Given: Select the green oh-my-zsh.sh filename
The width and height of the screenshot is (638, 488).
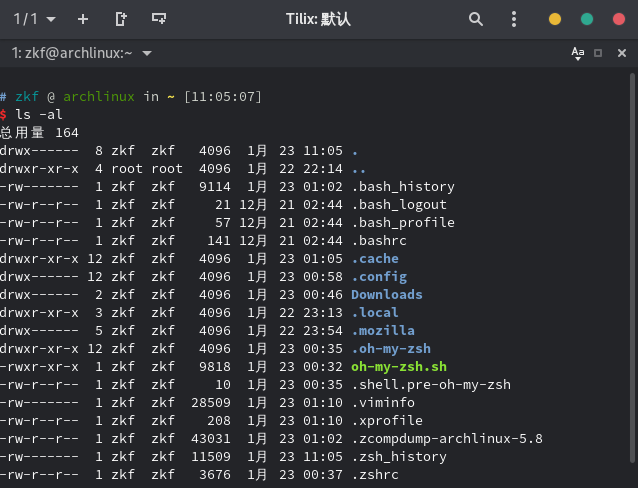Looking at the screenshot, I should pyautogui.click(x=398, y=367).
